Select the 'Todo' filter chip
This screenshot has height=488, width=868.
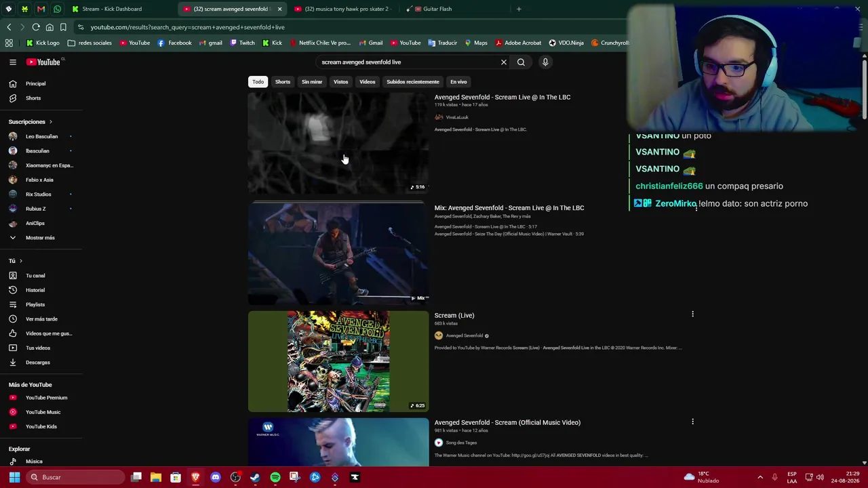(258, 82)
